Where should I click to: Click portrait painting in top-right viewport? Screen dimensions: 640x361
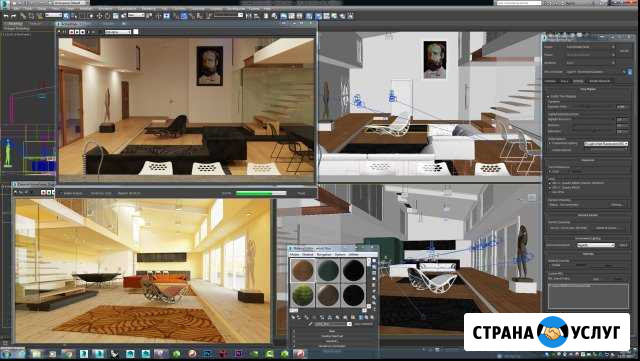coord(435,60)
